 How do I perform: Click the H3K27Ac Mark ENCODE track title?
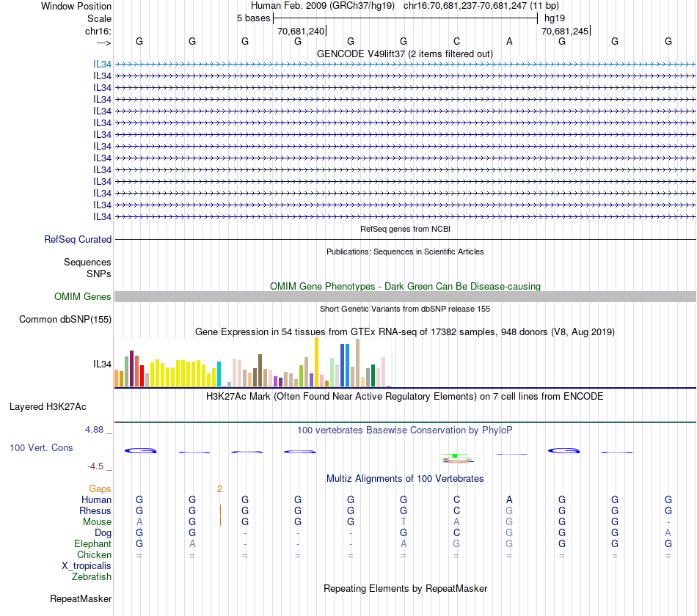405,396
